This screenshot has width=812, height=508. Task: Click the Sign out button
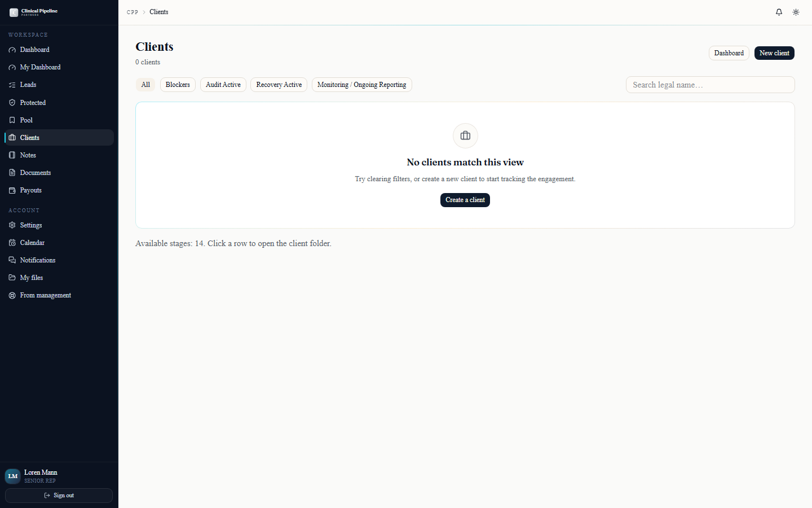59,496
